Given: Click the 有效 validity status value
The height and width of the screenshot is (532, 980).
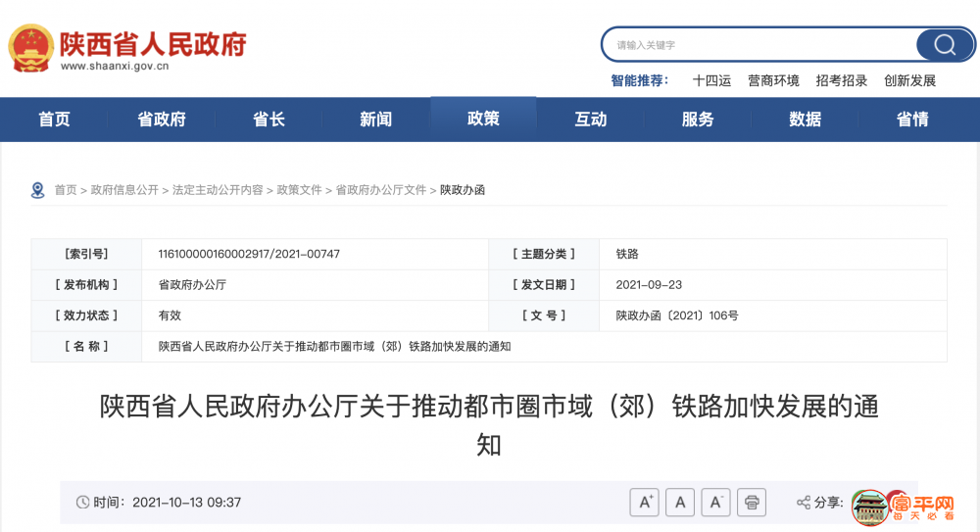Looking at the screenshot, I should [x=170, y=315].
